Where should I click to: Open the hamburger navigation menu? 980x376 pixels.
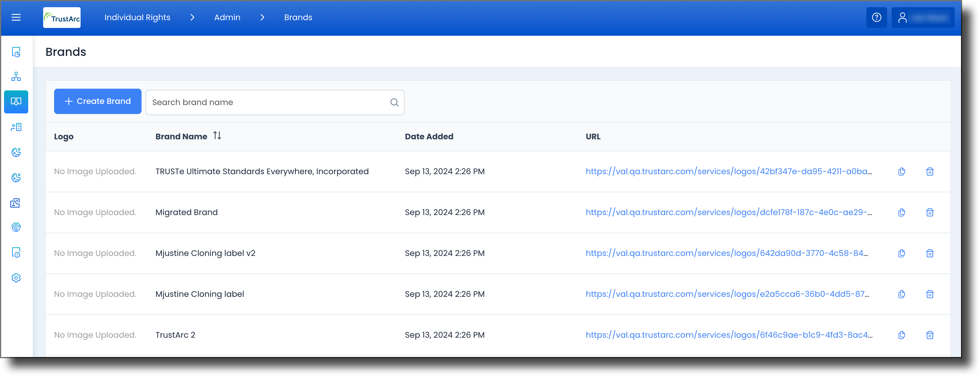pos(16,18)
